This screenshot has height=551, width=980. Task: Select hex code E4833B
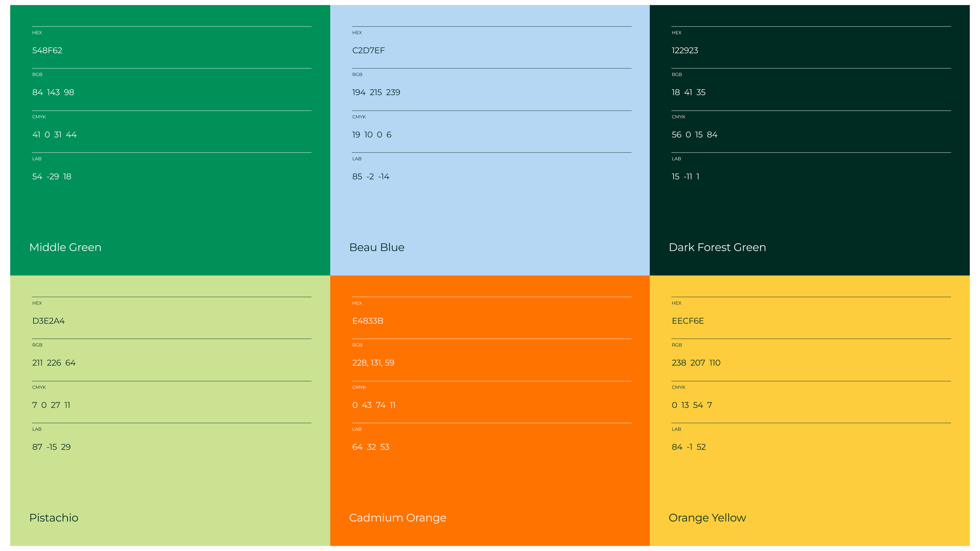(x=368, y=321)
